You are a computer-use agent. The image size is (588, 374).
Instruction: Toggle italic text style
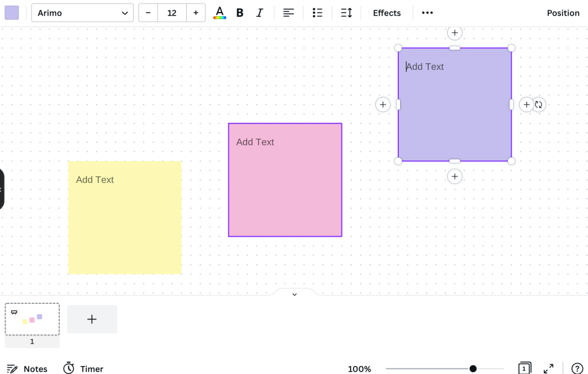tap(259, 13)
